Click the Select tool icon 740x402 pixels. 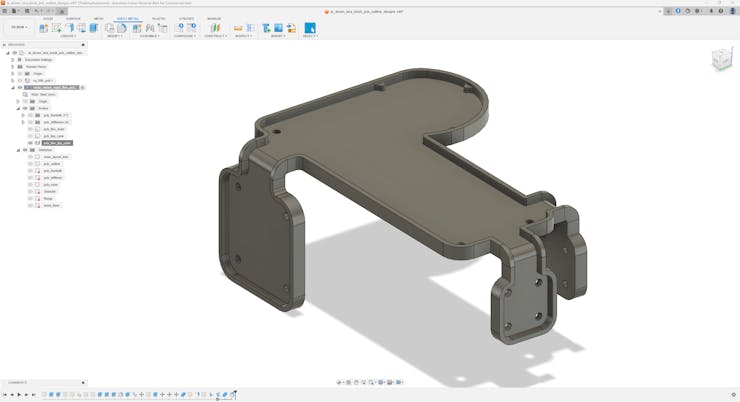310,28
